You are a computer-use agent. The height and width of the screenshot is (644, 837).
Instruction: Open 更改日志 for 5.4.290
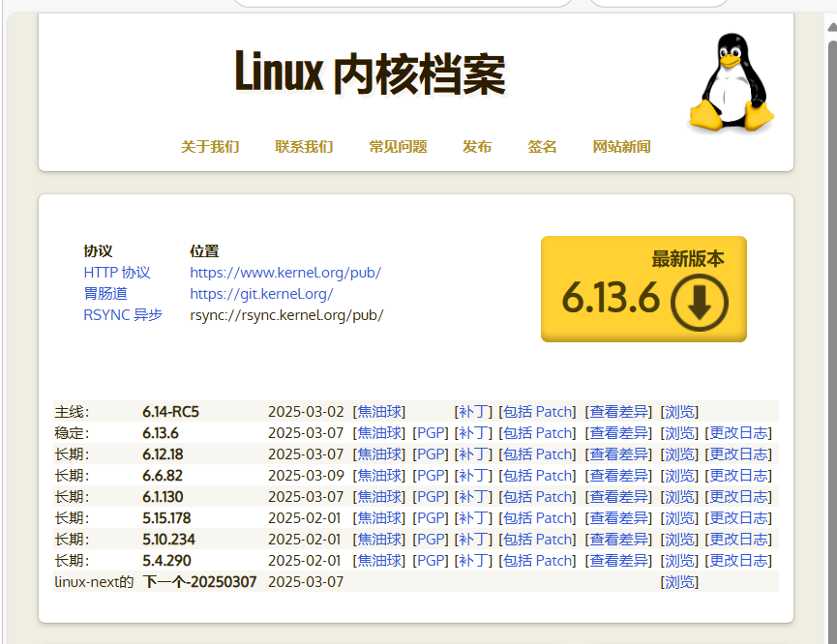coord(738,561)
